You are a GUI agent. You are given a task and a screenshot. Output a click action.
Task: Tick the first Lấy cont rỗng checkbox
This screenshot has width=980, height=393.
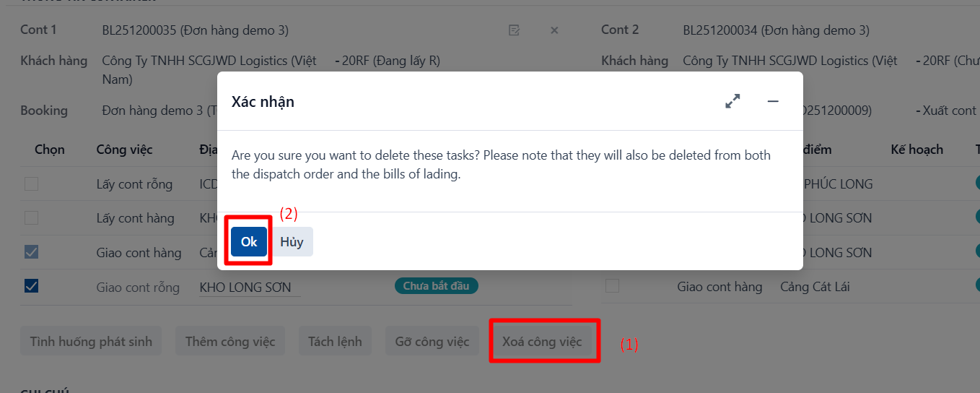[31, 183]
